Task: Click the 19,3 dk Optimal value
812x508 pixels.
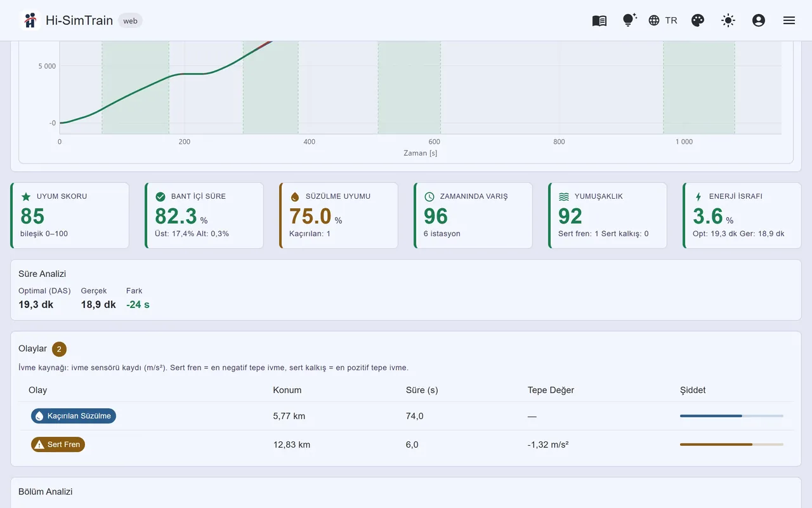Action: point(36,304)
